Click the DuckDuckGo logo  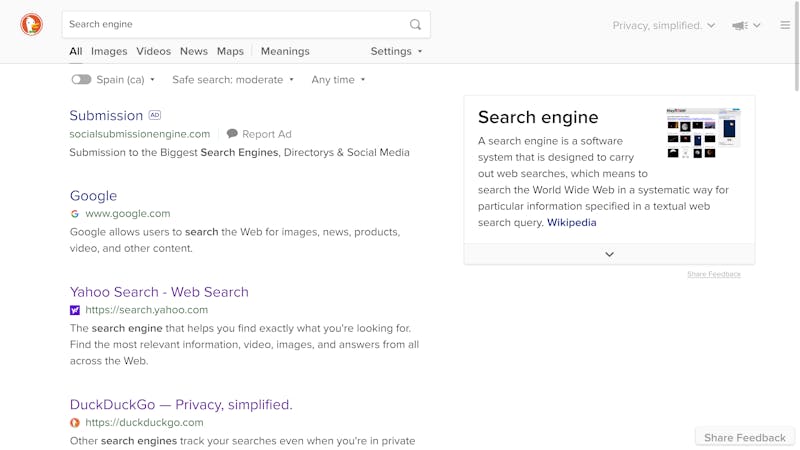pos(31,24)
